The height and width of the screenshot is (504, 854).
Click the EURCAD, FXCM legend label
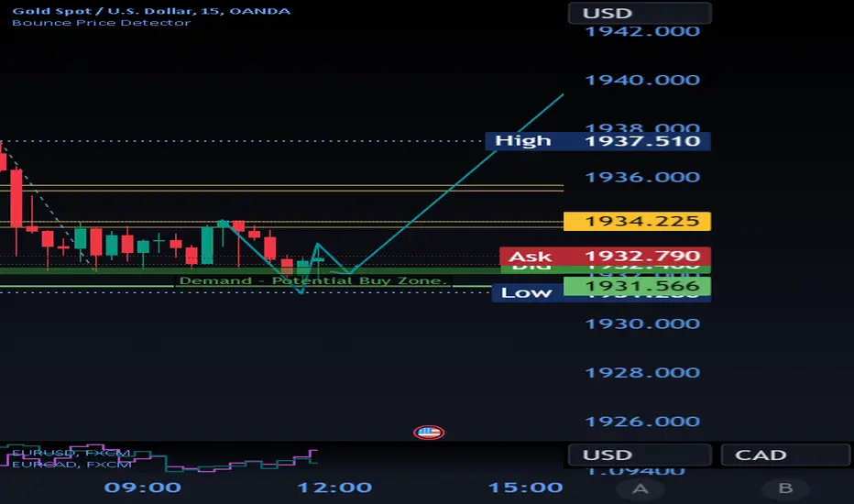coord(71,465)
